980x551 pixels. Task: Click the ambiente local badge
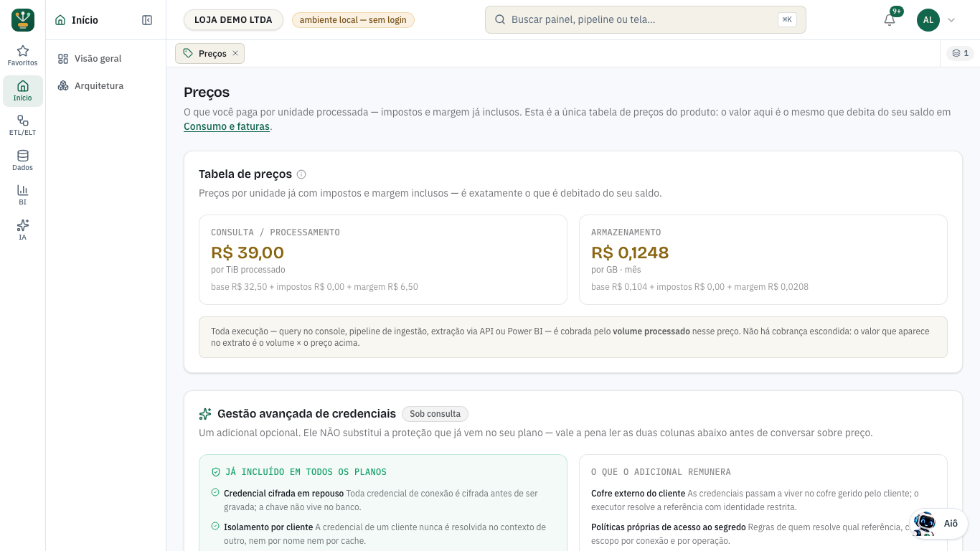353,20
